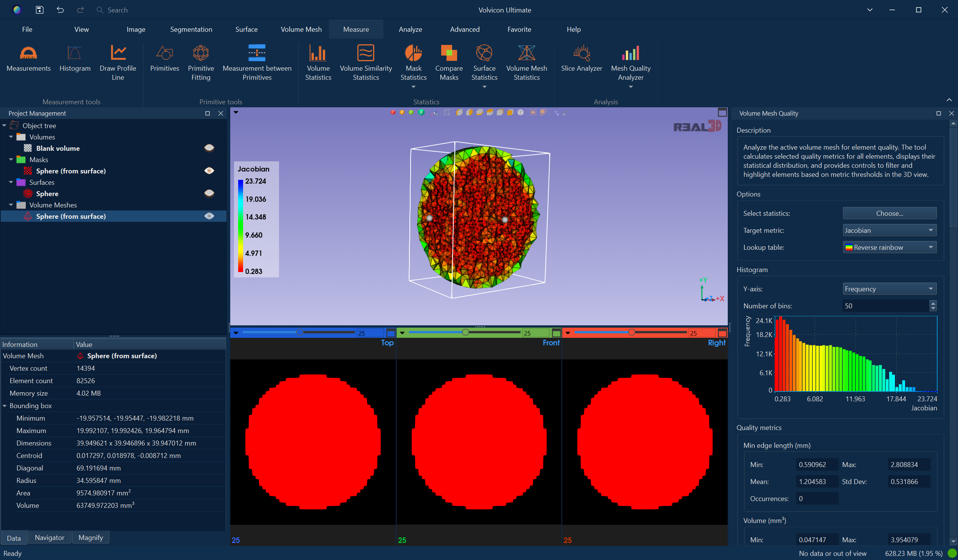Click the Choose... statistics button
The height and width of the screenshot is (560, 958).
889,213
